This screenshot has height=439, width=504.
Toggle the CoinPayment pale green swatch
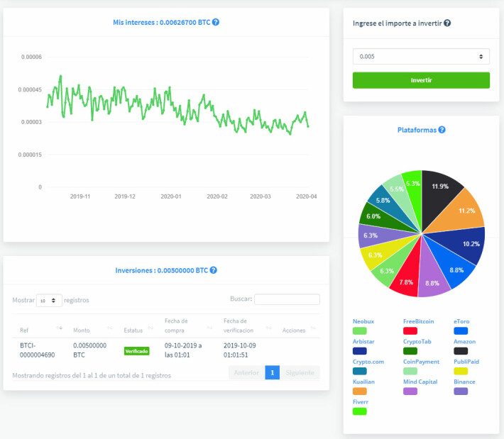410,371
